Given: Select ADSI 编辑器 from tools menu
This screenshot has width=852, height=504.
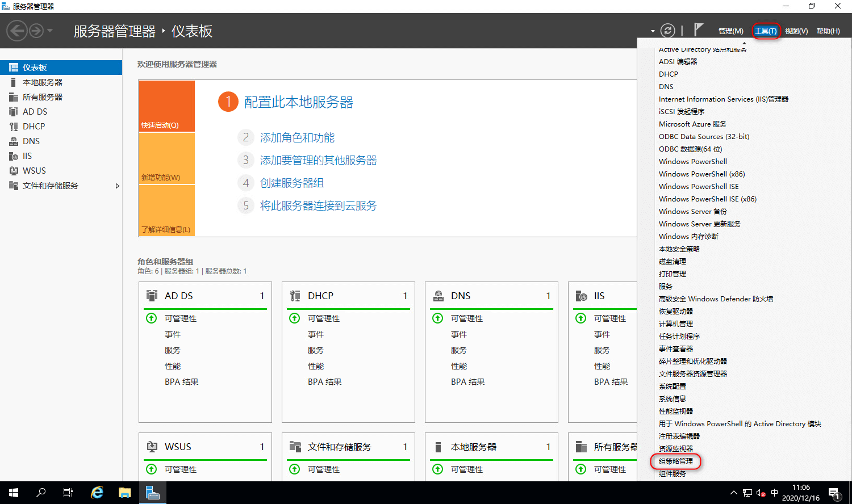Looking at the screenshot, I should [678, 62].
